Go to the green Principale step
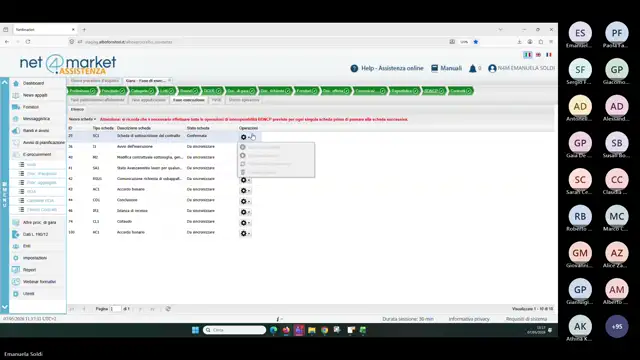Image resolution: width=640 pixels, height=360 pixels. (113, 91)
